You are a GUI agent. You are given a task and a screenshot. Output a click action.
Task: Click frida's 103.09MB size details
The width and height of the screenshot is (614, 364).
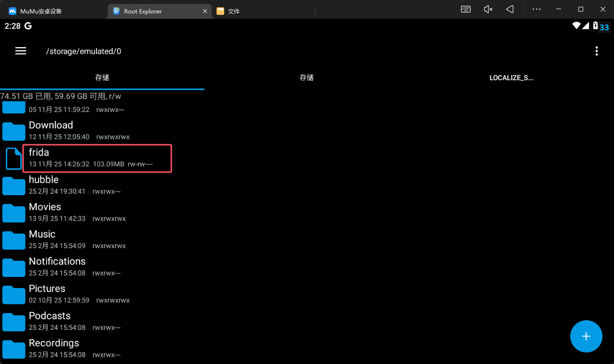point(108,164)
